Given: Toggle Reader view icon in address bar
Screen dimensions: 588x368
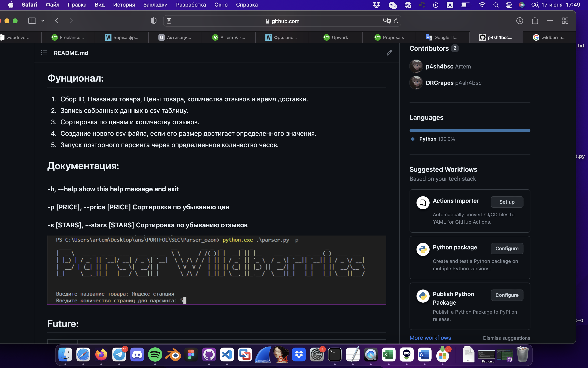Looking at the screenshot, I should 169,21.
